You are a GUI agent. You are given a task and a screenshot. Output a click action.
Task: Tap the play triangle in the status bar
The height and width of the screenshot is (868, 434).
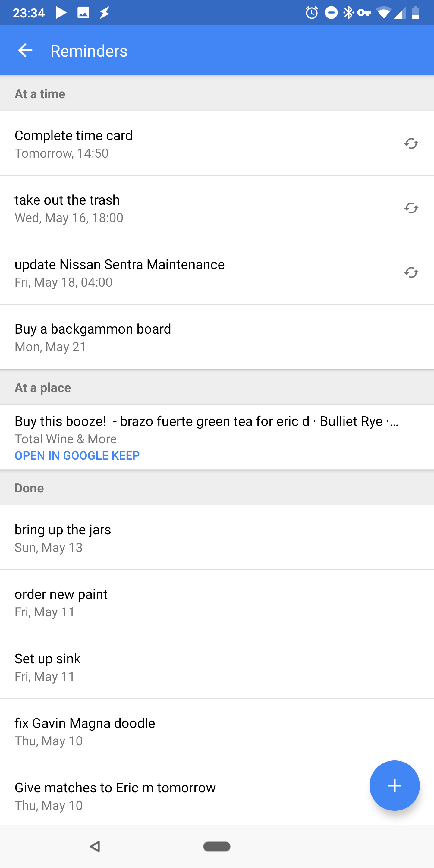(x=61, y=12)
